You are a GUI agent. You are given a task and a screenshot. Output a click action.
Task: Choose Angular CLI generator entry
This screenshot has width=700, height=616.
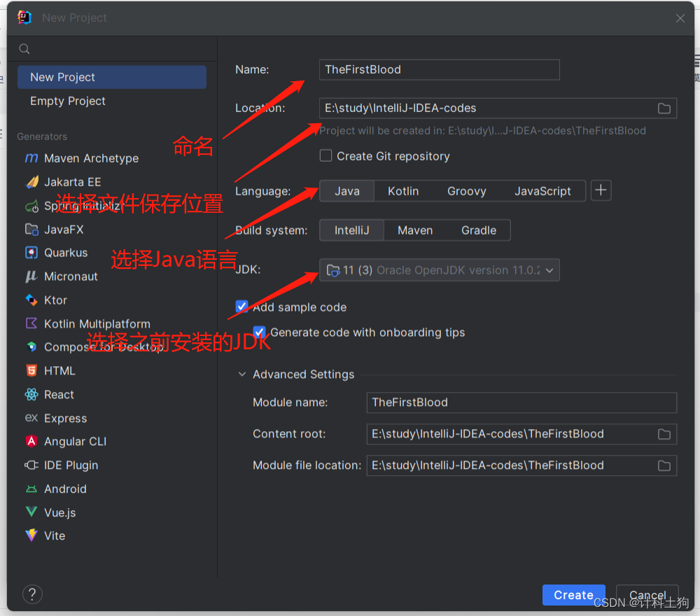[x=111, y=442]
